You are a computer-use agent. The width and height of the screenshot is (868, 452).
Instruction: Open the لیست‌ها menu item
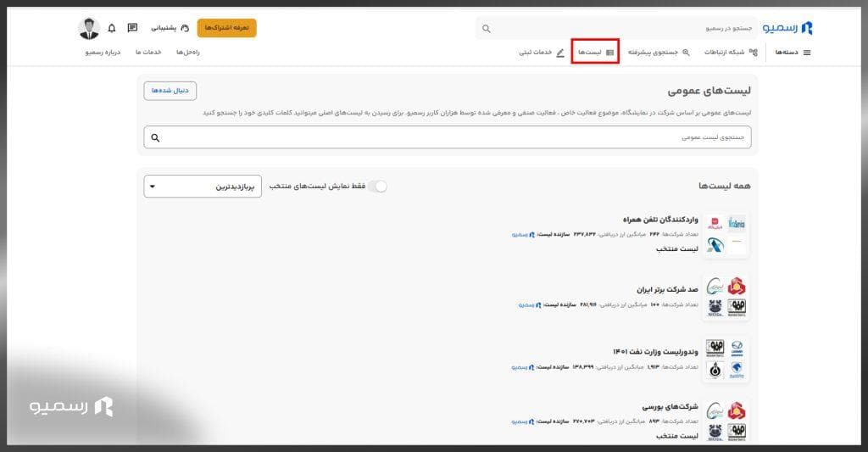point(596,52)
